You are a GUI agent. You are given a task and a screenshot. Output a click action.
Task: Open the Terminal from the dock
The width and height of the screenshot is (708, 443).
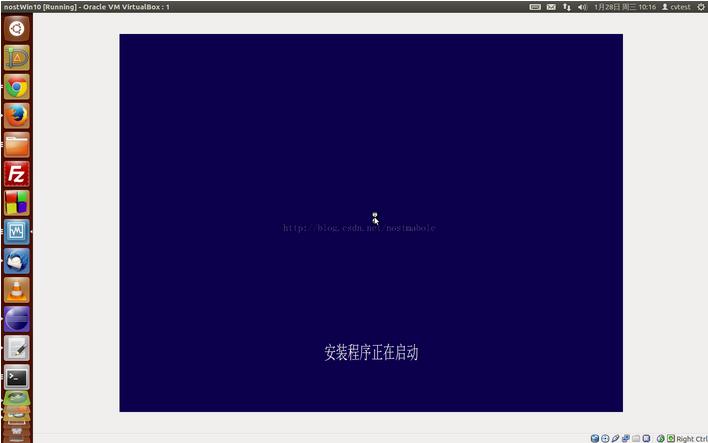[x=17, y=377]
